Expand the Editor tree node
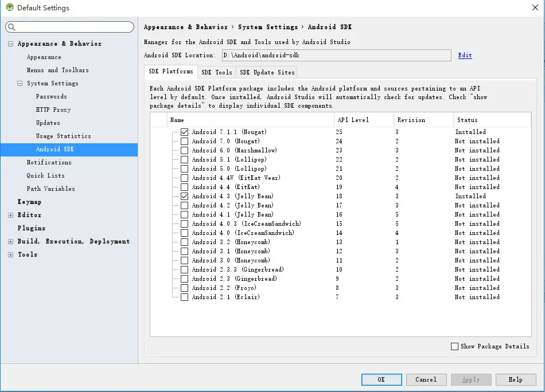Screen dimensions: 545x392 click(11, 215)
